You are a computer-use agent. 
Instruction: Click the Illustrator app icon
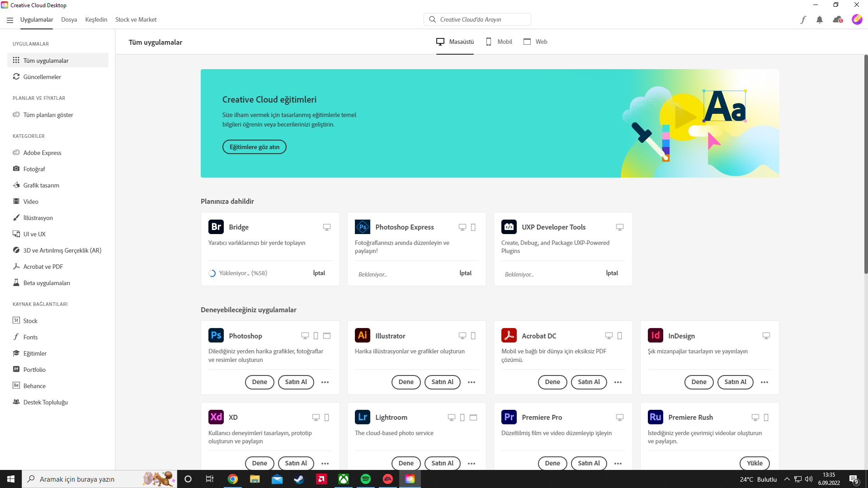[x=363, y=335]
